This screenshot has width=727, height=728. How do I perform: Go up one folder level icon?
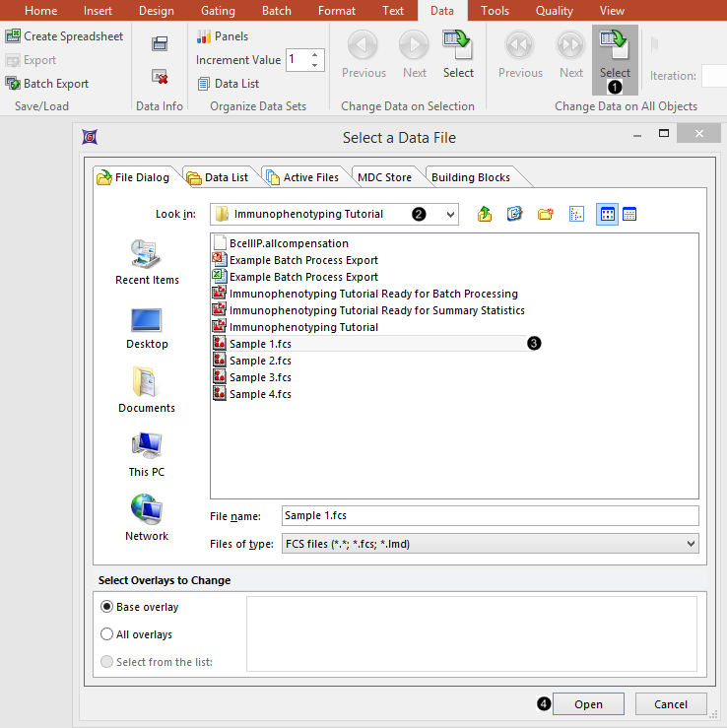pyautogui.click(x=485, y=214)
